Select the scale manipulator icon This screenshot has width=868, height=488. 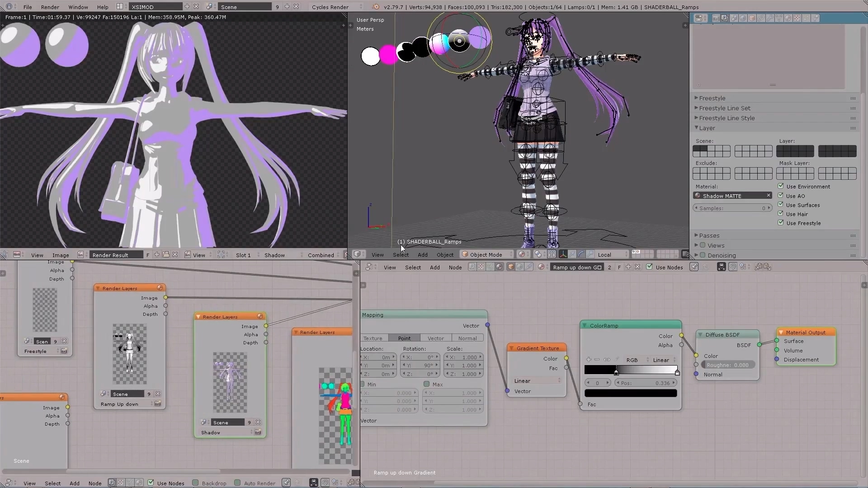pos(590,254)
